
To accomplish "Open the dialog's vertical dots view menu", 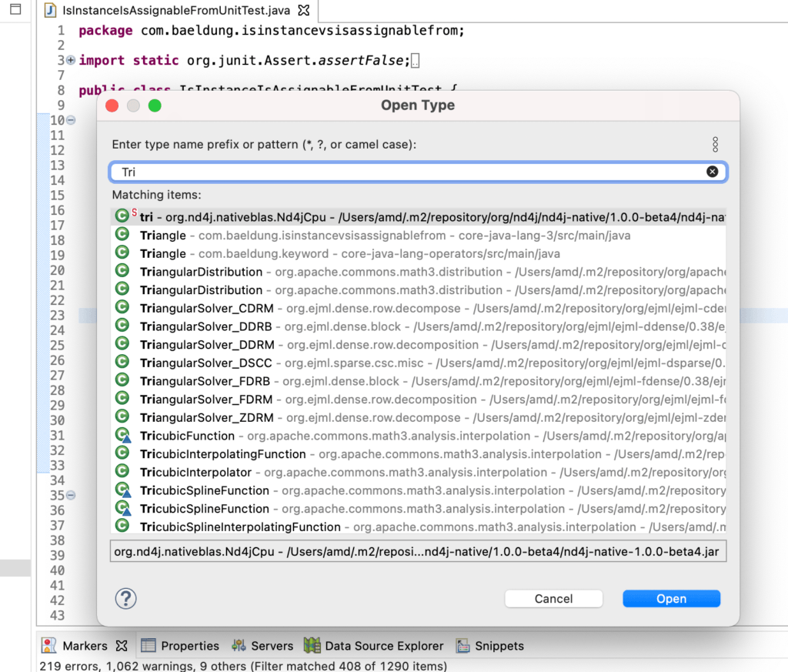I will pyautogui.click(x=715, y=144).
